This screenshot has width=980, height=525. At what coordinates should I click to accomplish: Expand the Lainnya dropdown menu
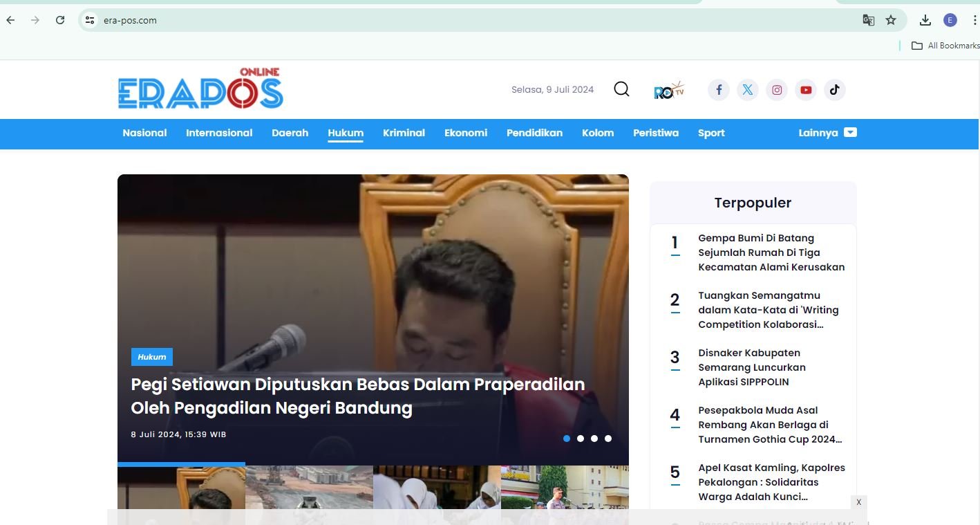827,133
